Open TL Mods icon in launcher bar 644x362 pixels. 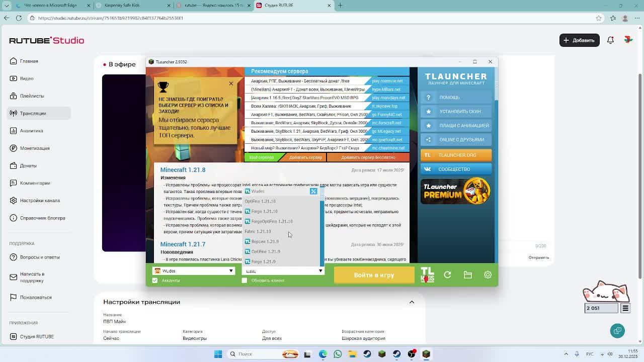tap(427, 275)
